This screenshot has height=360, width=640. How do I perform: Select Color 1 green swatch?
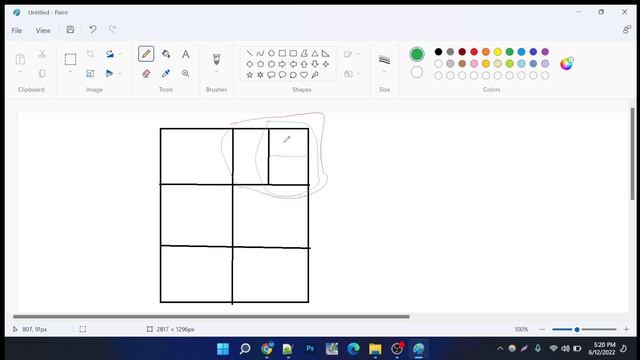coord(417,54)
